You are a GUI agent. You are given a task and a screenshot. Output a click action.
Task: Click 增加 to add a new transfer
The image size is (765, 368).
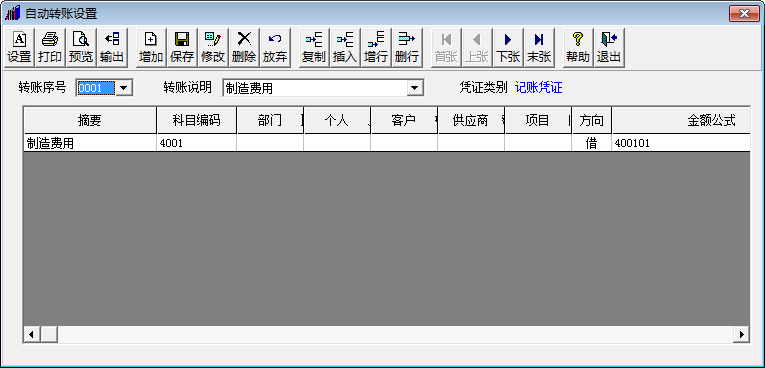(151, 47)
